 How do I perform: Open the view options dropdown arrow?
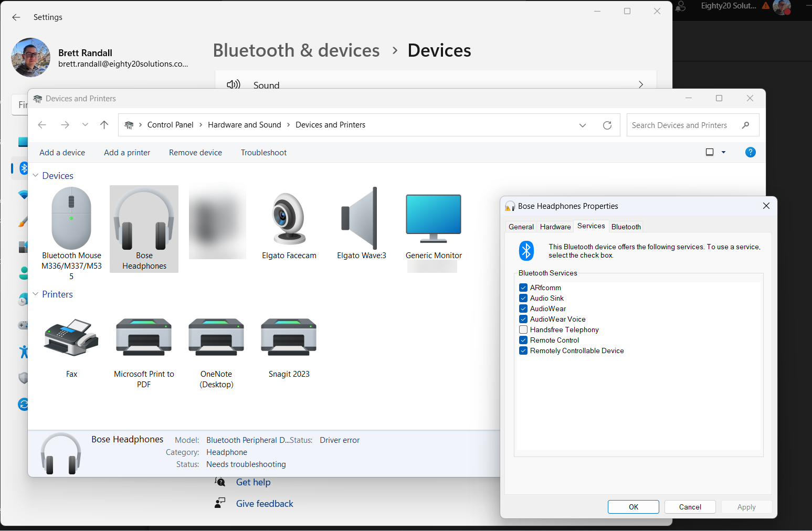click(x=724, y=152)
